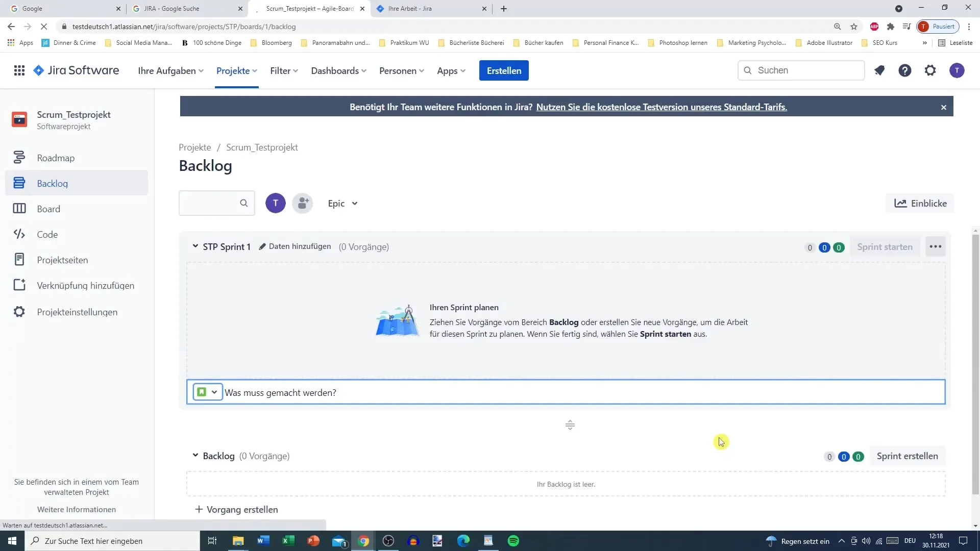This screenshot has height=551, width=980.
Task: Click the Windows taskbar search box
Action: pyautogui.click(x=112, y=541)
